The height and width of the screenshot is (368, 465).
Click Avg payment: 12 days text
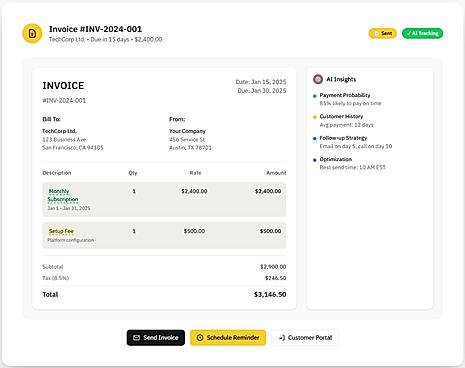tap(346, 125)
